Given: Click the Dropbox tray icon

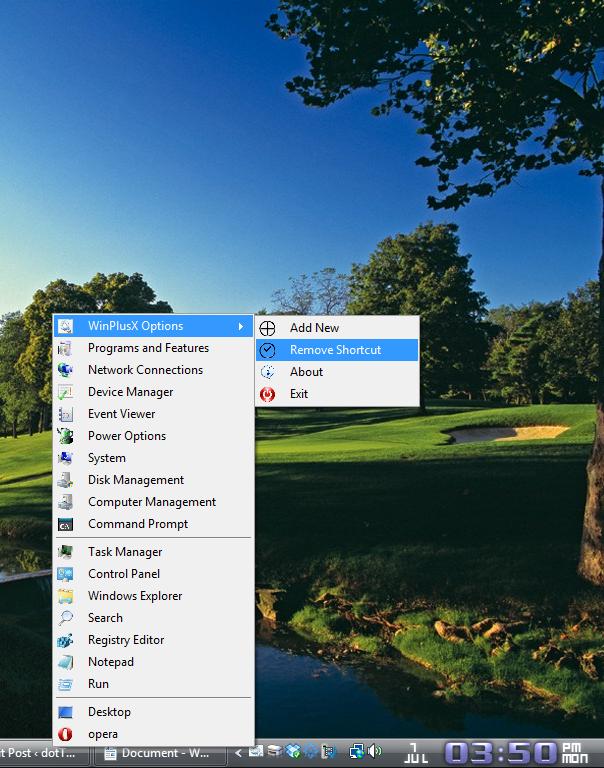Looking at the screenshot, I should coord(292,751).
